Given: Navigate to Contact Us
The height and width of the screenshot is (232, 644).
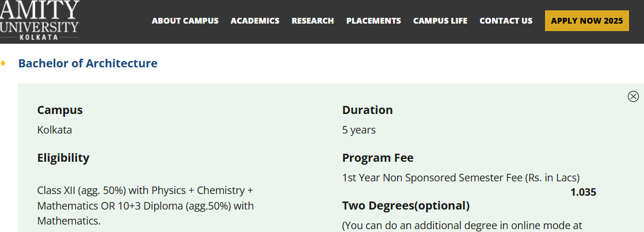Looking at the screenshot, I should [x=506, y=21].
